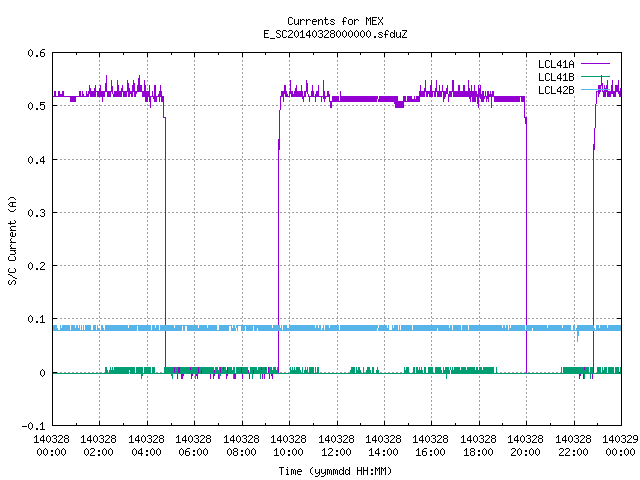Click the y-axis tick value 0.5
This screenshot has height=480, width=640.
coord(37,106)
